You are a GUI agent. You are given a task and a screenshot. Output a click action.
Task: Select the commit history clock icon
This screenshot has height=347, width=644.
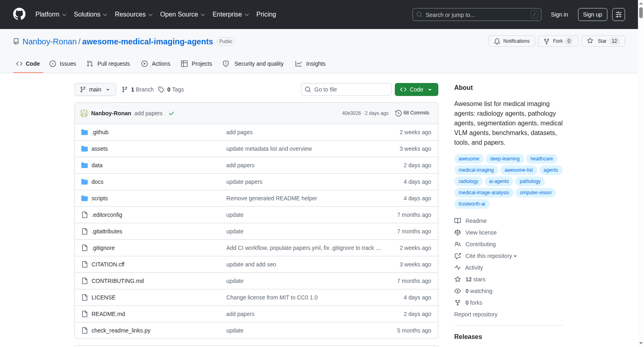click(x=398, y=113)
